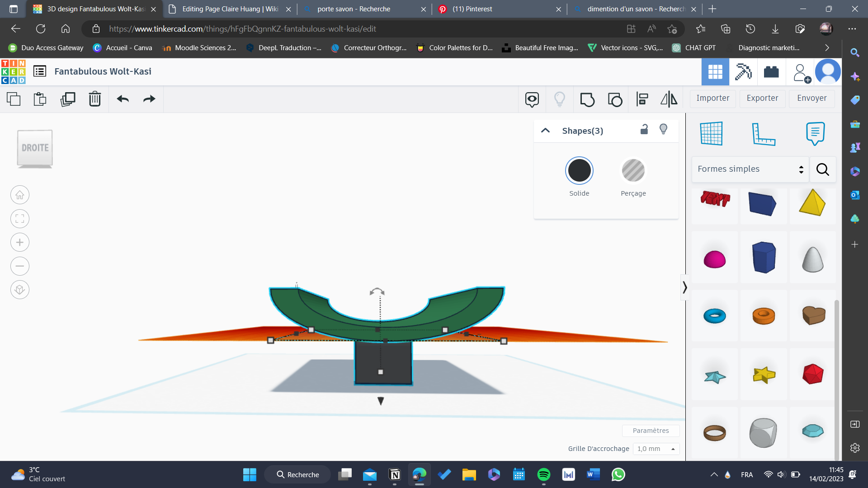Open browser settings ellipsis menu
The height and width of the screenshot is (488, 868).
852,29
